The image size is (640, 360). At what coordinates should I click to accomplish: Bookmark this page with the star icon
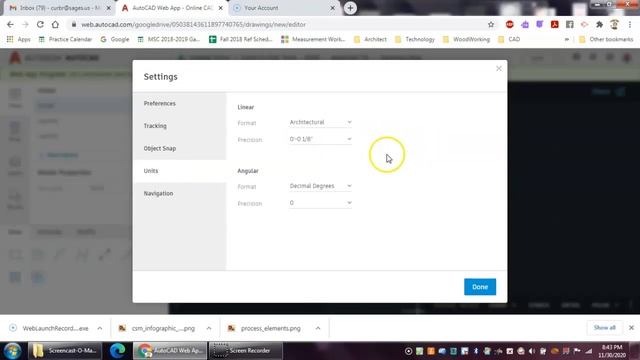tap(491, 24)
